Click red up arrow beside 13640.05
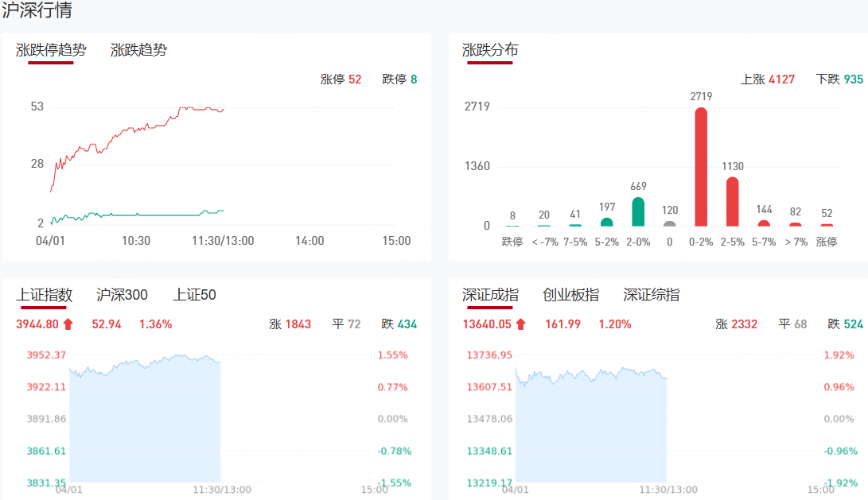 point(521,324)
